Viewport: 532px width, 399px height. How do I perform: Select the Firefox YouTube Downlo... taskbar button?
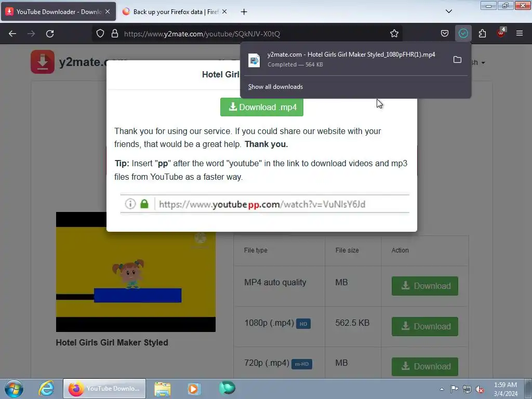(x=104, y=389)
